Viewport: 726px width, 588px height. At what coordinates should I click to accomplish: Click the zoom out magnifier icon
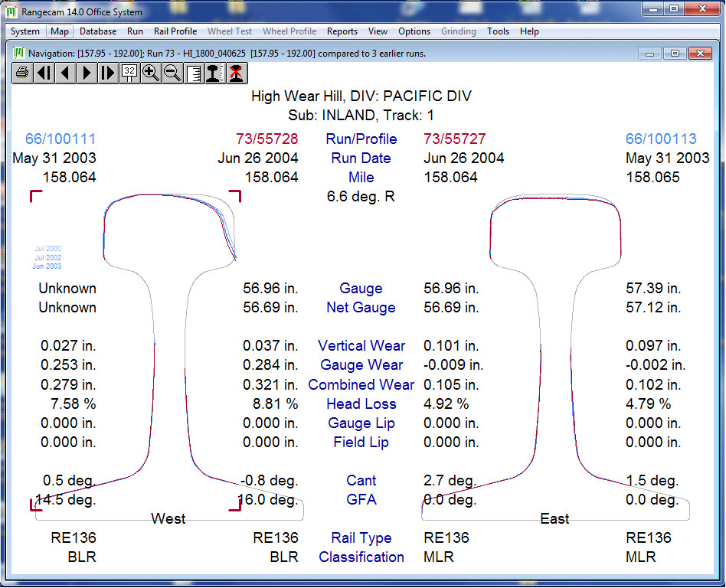(172, 73)
